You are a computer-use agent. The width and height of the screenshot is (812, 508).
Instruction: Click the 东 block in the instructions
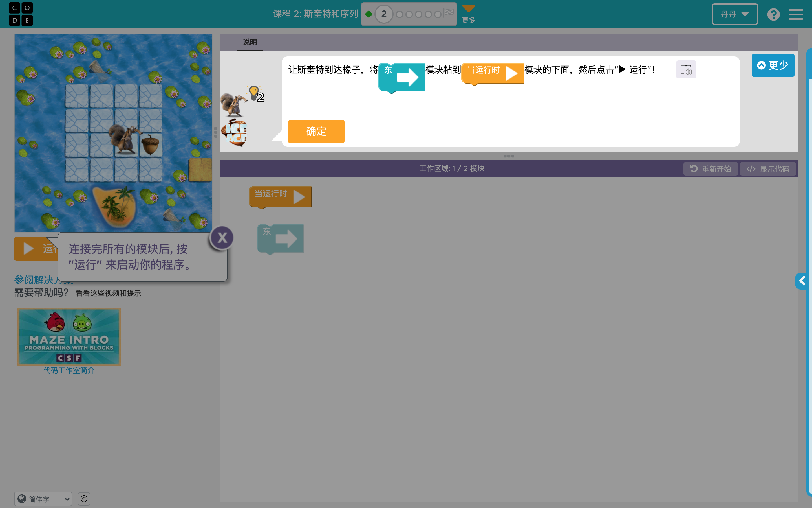[402, 78]
